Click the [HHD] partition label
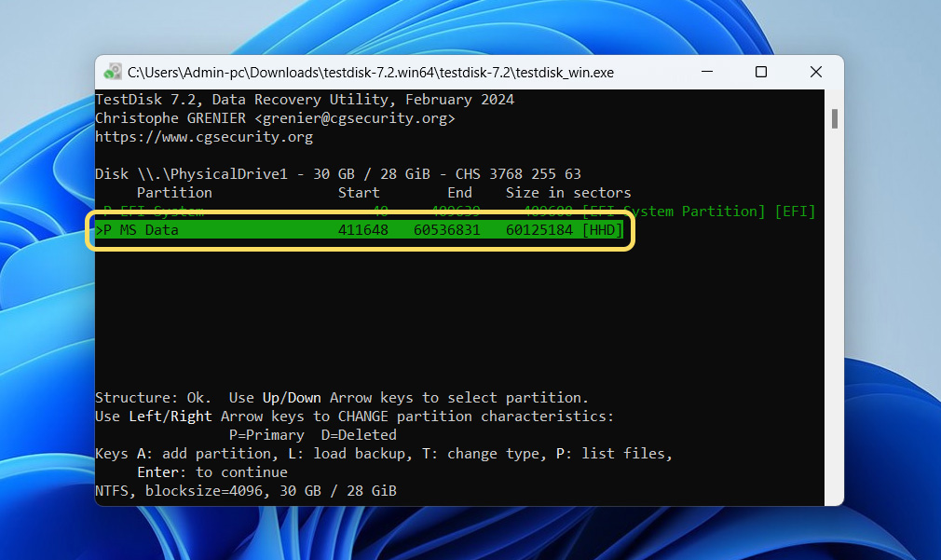The height and width of the screenshot is (560, 941). point(603,230)
